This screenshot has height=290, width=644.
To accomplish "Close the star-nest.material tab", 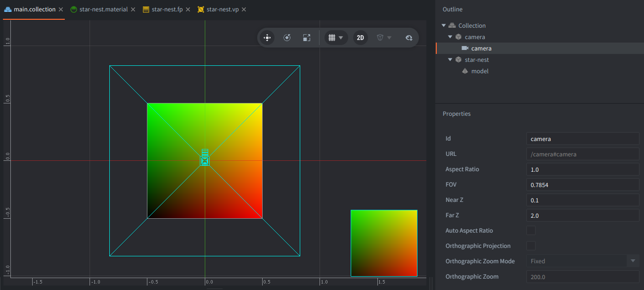I will point(132,9).
